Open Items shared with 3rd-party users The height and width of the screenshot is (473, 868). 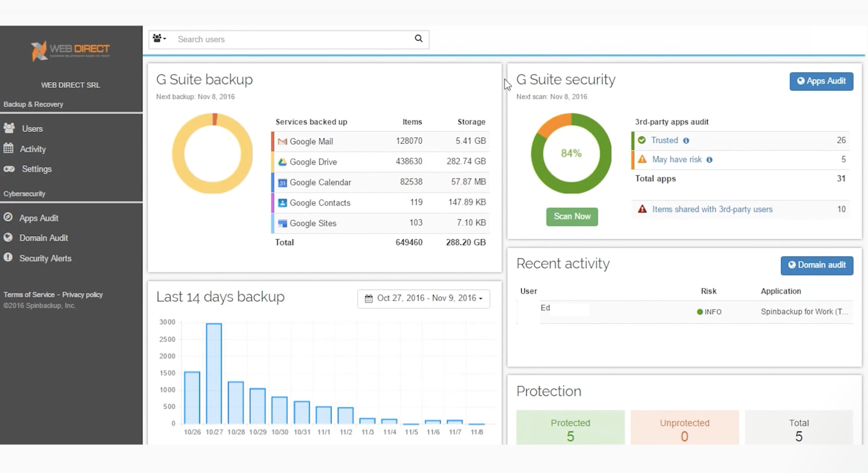712,209
